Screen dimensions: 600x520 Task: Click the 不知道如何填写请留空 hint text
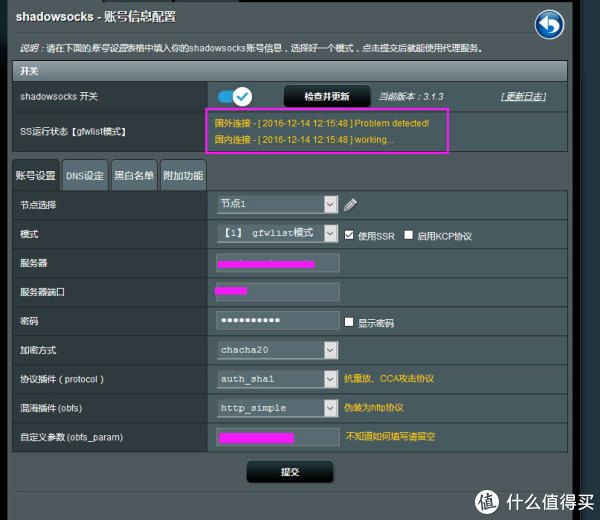tap(390, 436)
